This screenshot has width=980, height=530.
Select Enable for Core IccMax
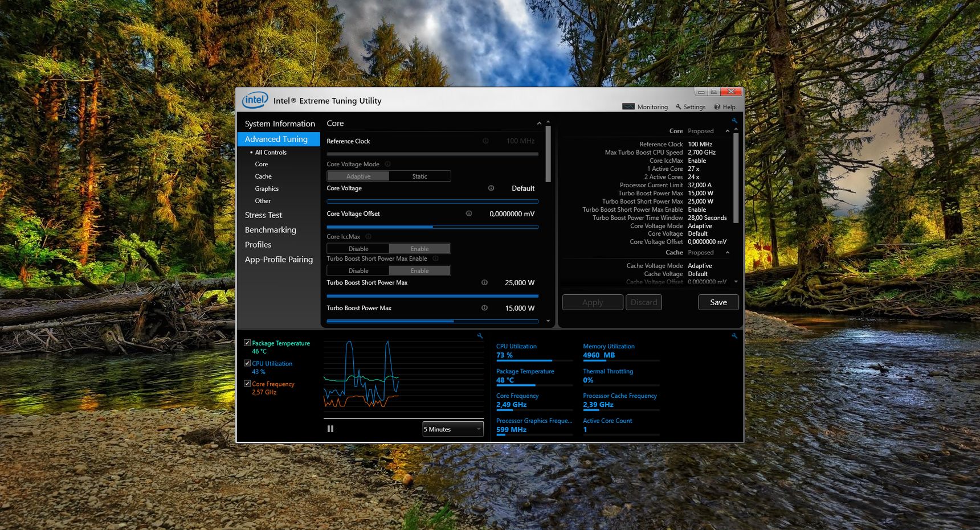point(419,249)
